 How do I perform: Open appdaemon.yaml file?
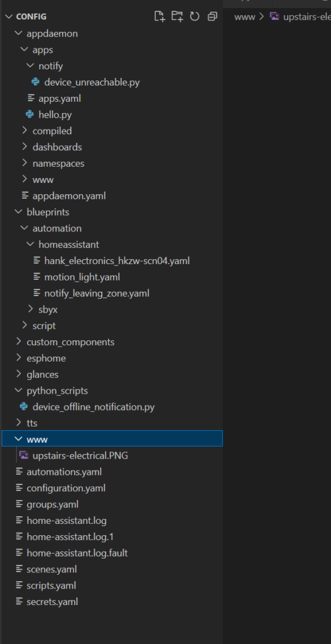[69, 196]
